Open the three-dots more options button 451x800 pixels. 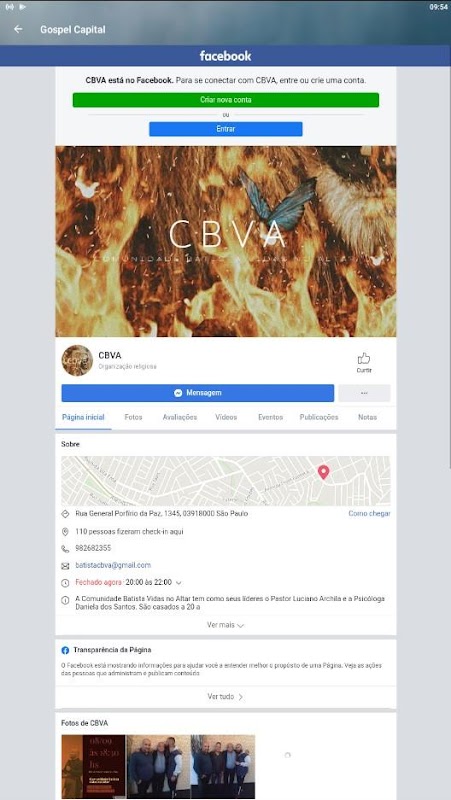[x=364, y=393]
